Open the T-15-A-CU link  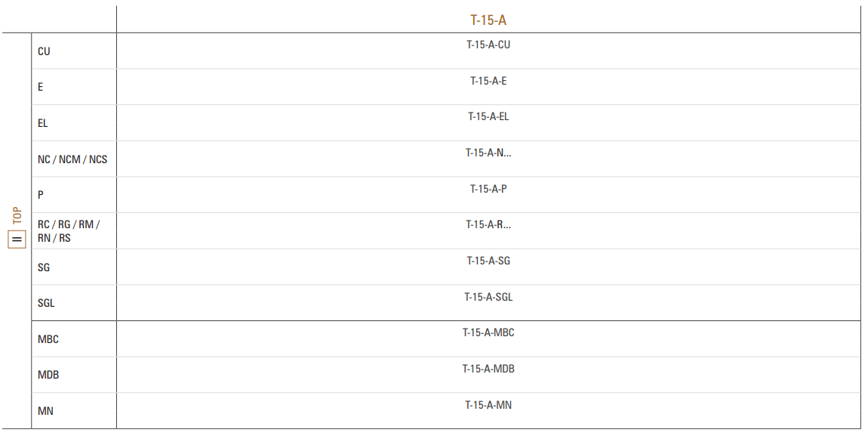pos(488,45)
